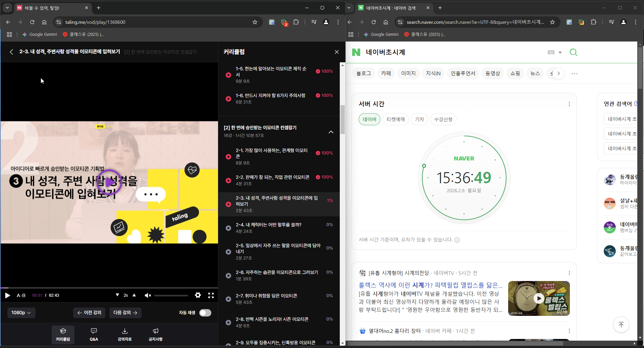Enter fullscreen video mode
The image size is (644, 348).
211,295
